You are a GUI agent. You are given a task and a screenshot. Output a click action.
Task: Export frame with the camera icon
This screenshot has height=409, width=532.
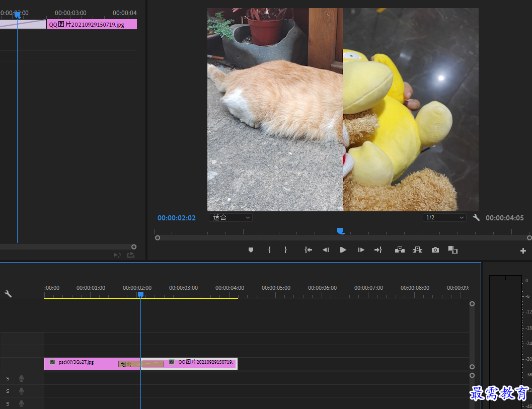click(435, 250)
